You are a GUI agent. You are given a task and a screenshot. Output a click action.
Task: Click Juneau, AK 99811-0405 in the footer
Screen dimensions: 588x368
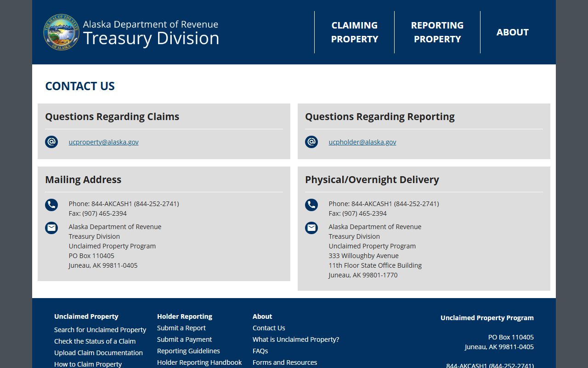[499, 347]
